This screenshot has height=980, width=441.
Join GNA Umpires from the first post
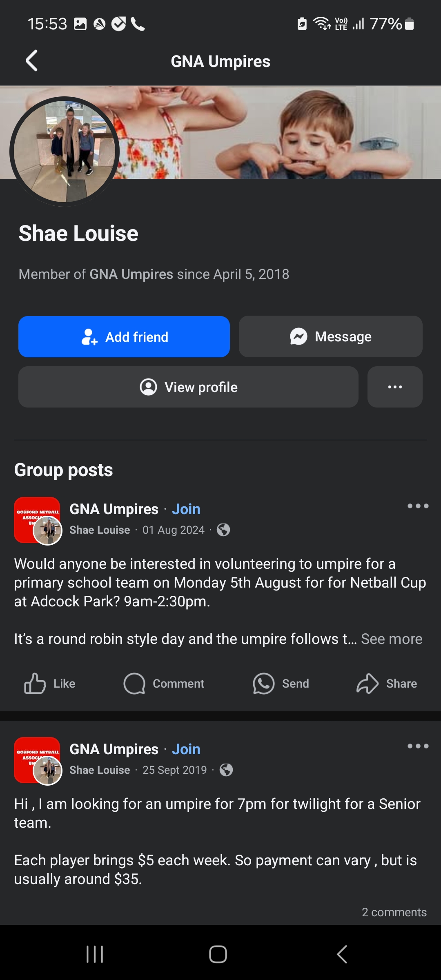click(186, 509)
